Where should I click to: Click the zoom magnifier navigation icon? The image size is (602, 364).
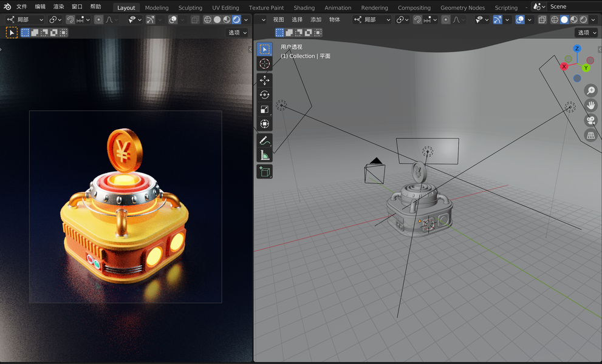[591, 90]
